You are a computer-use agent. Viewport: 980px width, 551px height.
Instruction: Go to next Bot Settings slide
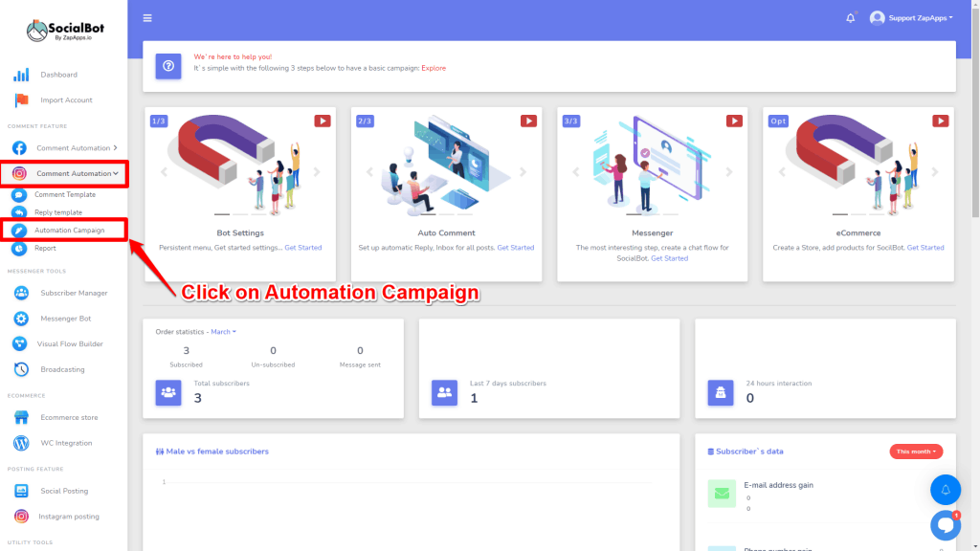tap(317, 172)
